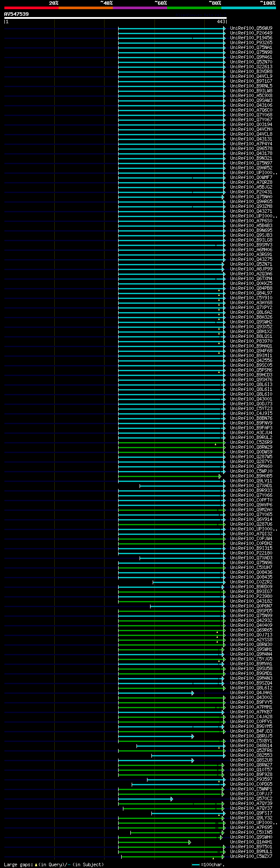
Task: Select hit label UniRef100_Q0WMF7
Action: [x=251, y=178]
